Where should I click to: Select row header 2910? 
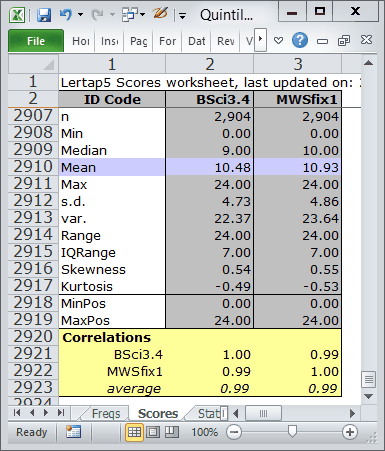click(x=33, y=167)
